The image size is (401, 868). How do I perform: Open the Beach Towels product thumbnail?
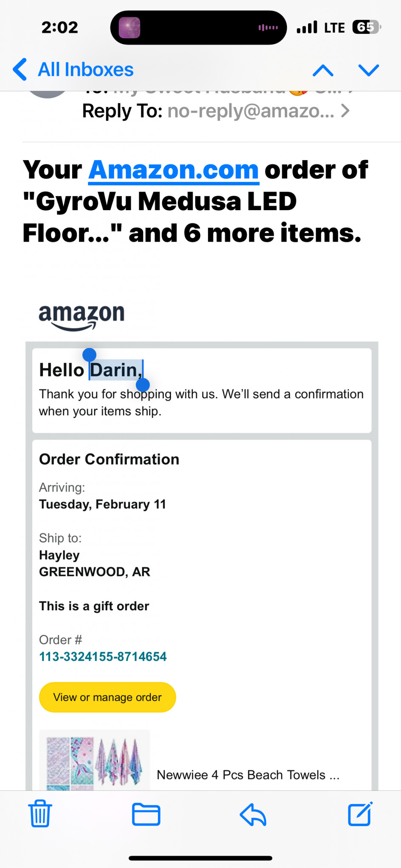coord(94,760)
